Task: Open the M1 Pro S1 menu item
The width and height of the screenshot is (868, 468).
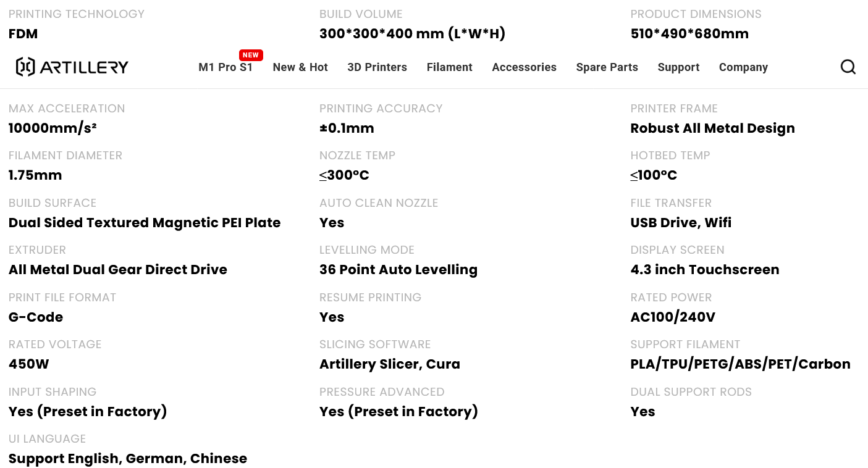Action: click(225, 67)
